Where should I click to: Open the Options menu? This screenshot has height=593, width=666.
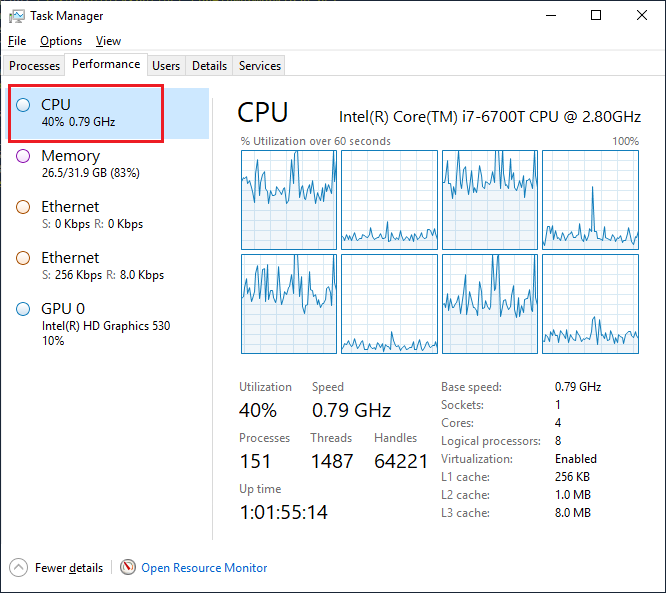[x=61, y=41]
